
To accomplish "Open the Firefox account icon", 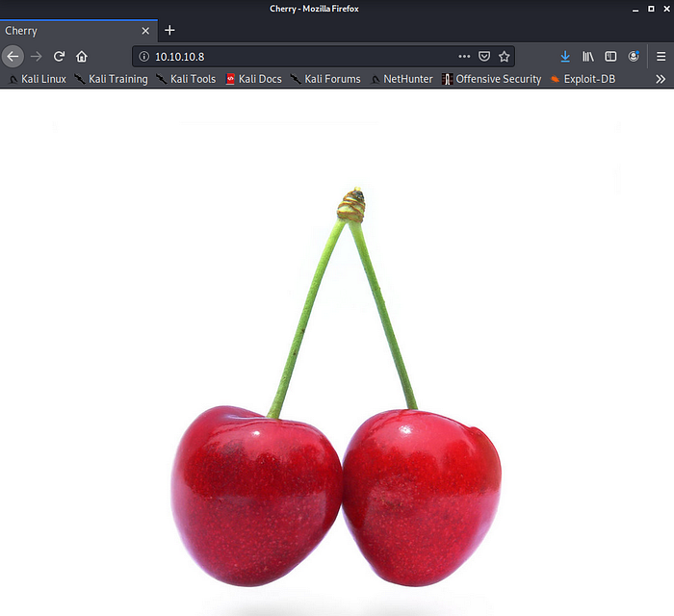I will [x=634, y=57].
